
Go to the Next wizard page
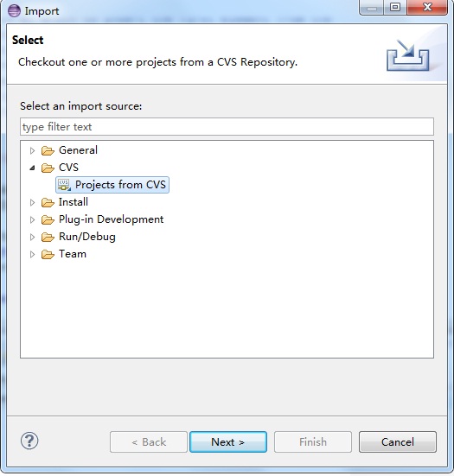pyautogui.click(x=228, y=441)
